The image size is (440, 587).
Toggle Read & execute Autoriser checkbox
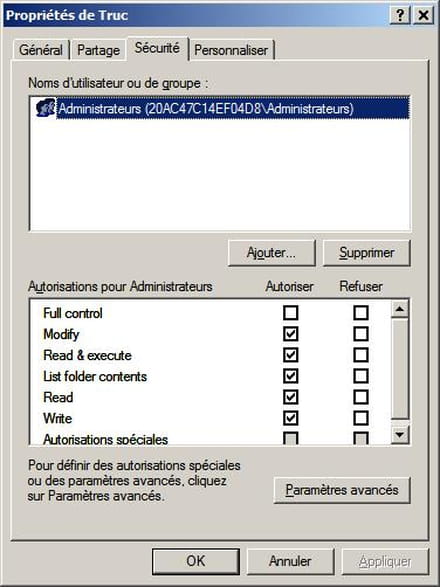(291, 355)
